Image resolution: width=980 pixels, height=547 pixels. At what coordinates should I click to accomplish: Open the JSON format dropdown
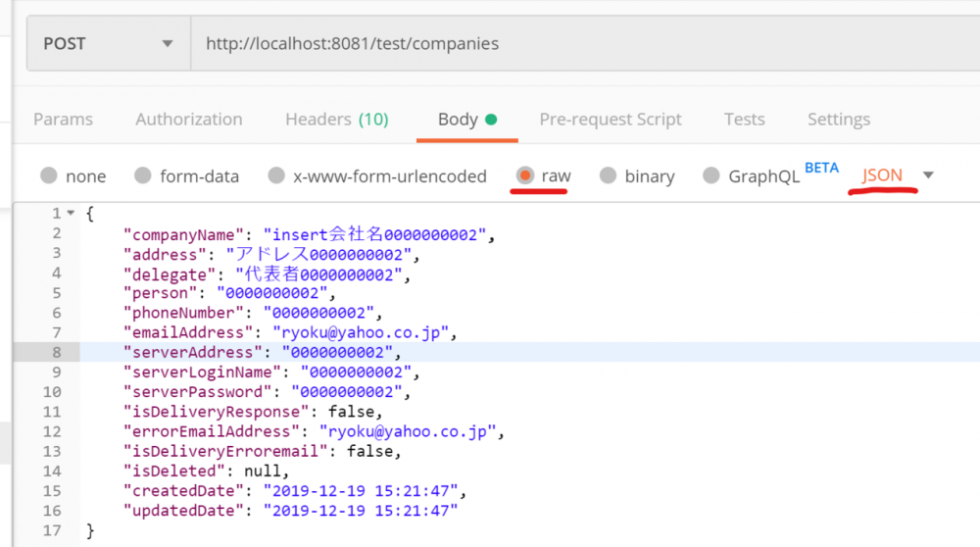(x=898, y=175)
